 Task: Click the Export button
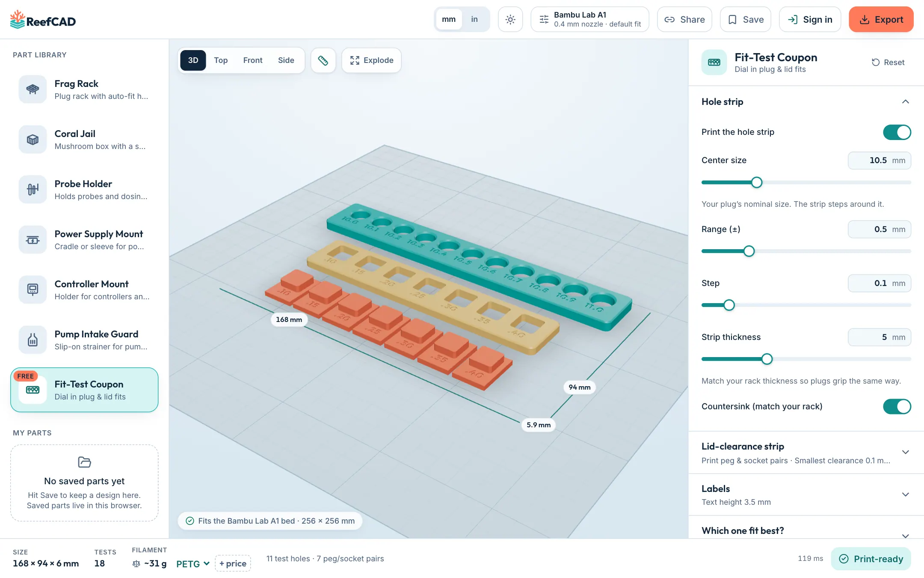[881, 19]
